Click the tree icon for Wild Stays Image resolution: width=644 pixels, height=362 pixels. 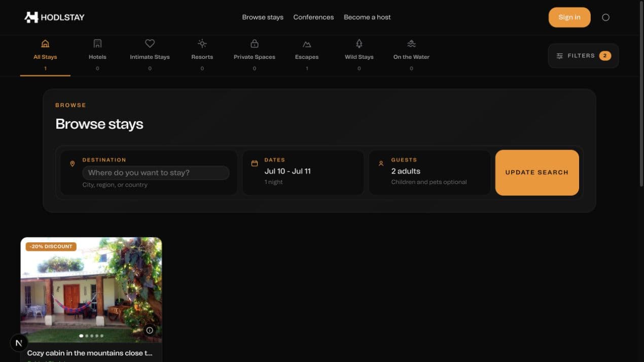point(359,44)
